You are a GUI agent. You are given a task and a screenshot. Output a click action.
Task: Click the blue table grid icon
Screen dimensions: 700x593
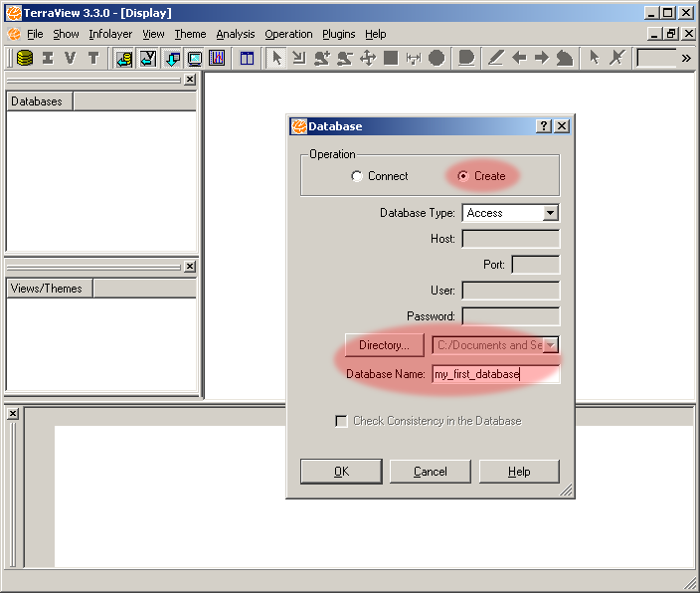pos(247,58)
